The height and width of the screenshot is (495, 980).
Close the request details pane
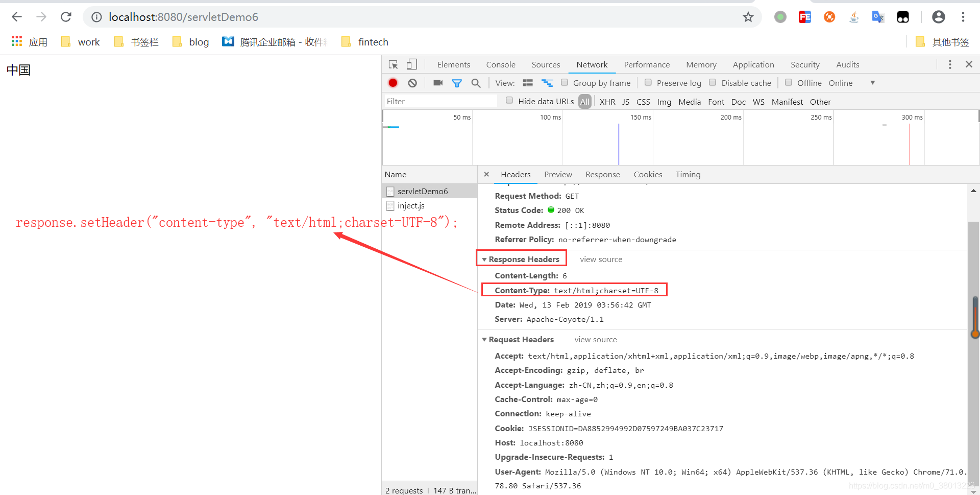point(486,174)
